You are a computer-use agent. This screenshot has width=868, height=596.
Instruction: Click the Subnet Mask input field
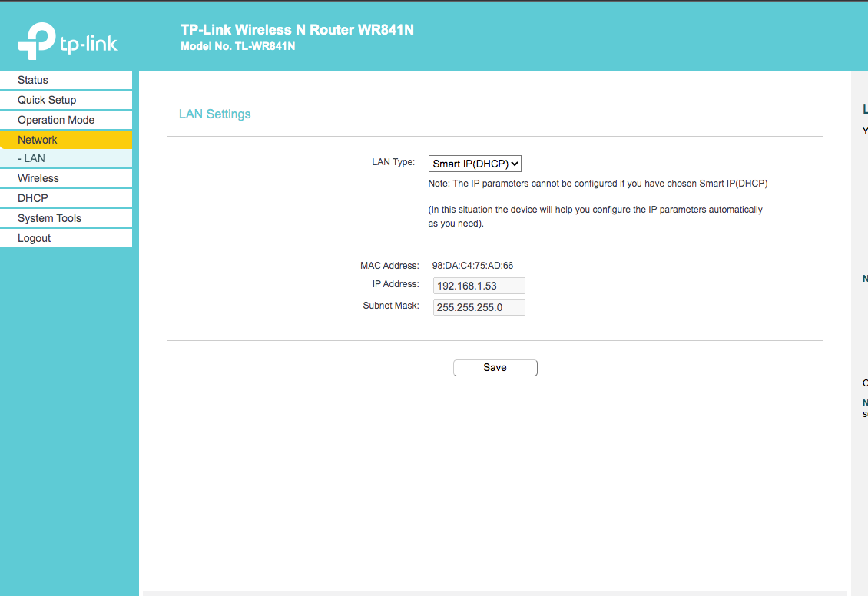click(479, 307)
